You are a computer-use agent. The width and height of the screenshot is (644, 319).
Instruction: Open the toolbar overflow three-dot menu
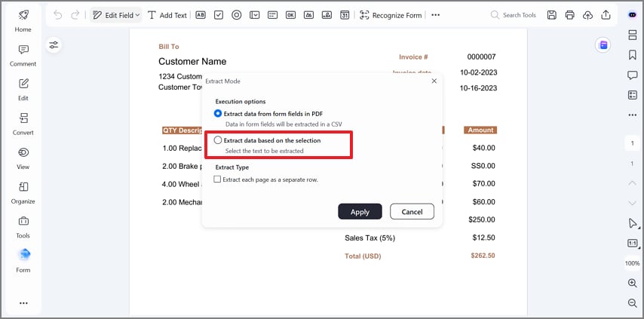tap(436, 15)
